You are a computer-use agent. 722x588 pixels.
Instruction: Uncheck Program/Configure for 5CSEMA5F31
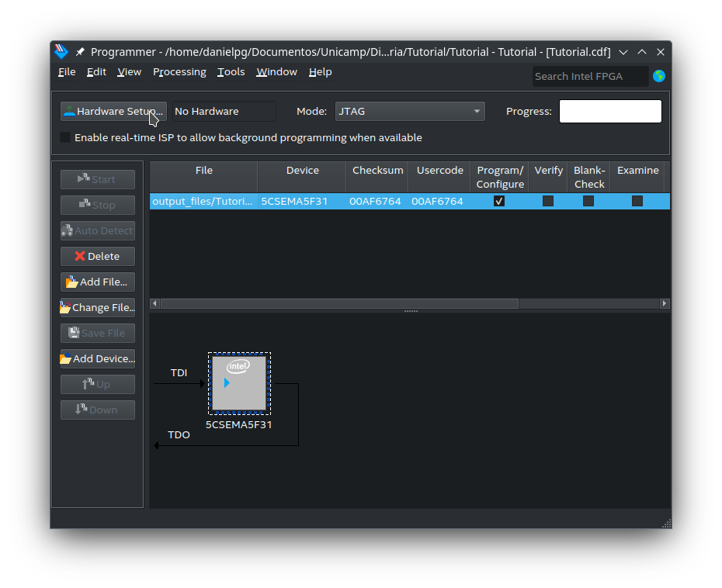pos(499,201)
